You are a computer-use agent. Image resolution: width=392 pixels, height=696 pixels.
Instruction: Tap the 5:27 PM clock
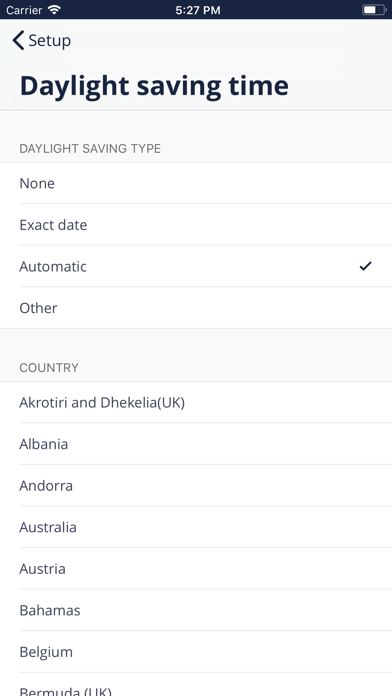pyautogui.click(x=198, y=10)
